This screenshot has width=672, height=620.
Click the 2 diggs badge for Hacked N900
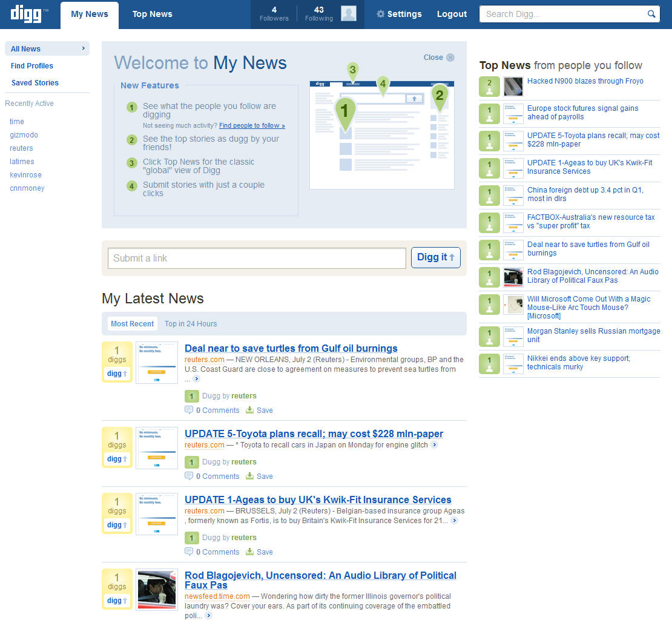pos(489,87)
